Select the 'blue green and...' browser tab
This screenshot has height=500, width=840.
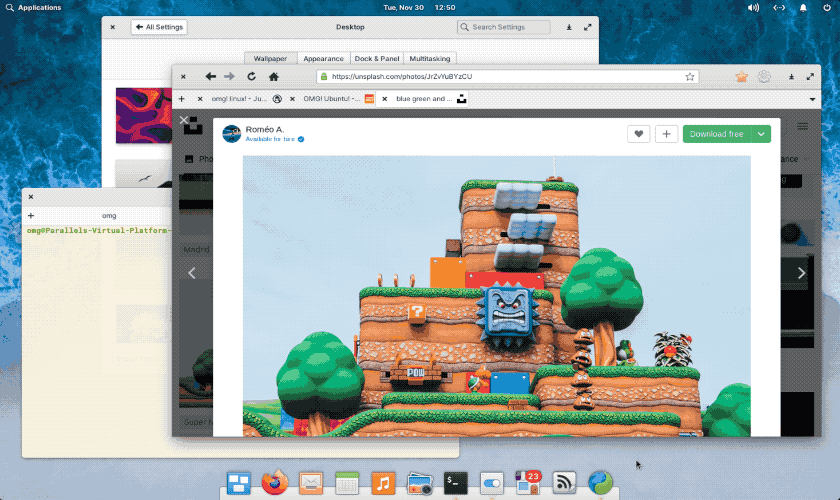[423, 99]
